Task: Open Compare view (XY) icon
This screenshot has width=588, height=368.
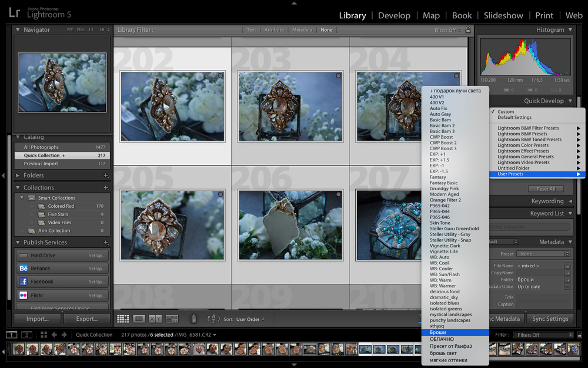Action: [155, 319]
